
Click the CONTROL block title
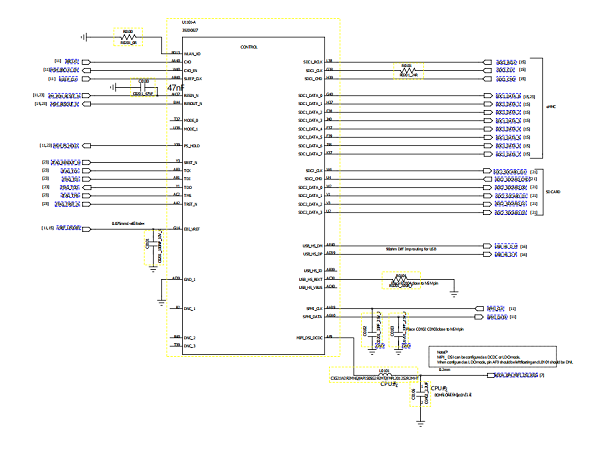252,47
